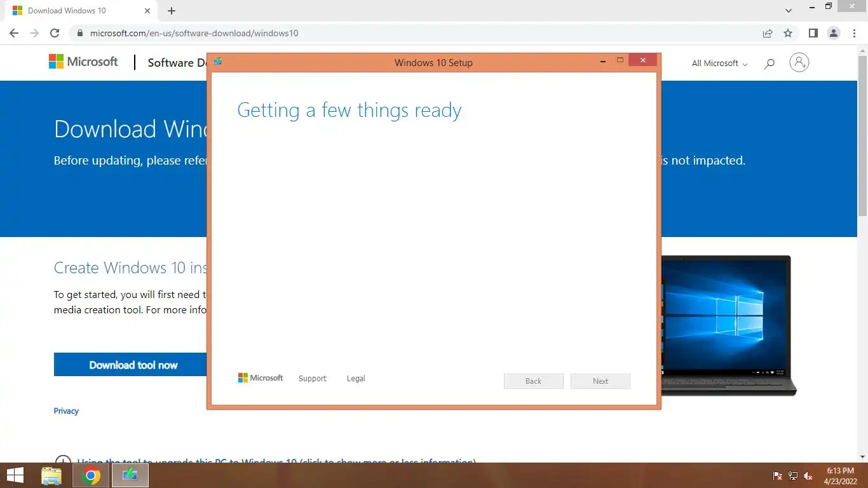This screenshot has height=488, width=868.
Task: Click the Back button in Setup
Action: pos(534,381)
